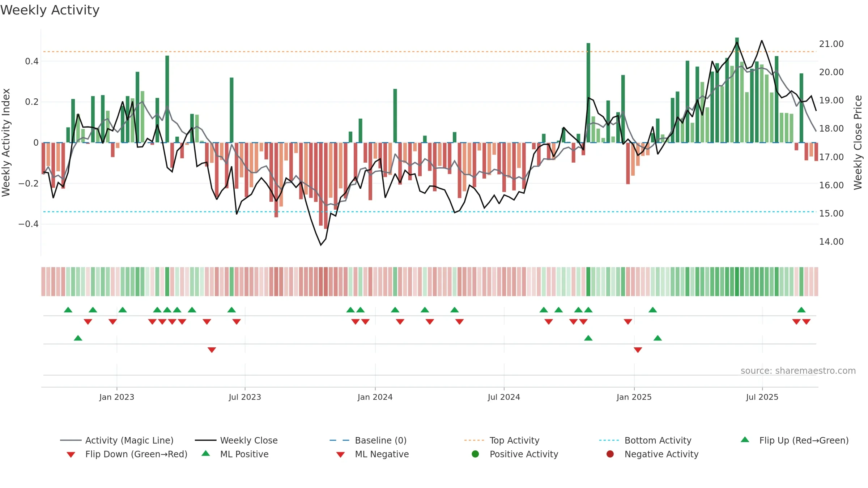Click the Positive Activity green circle icon
The width and height of the screenshot is (868, 488).
pos(475,454)
